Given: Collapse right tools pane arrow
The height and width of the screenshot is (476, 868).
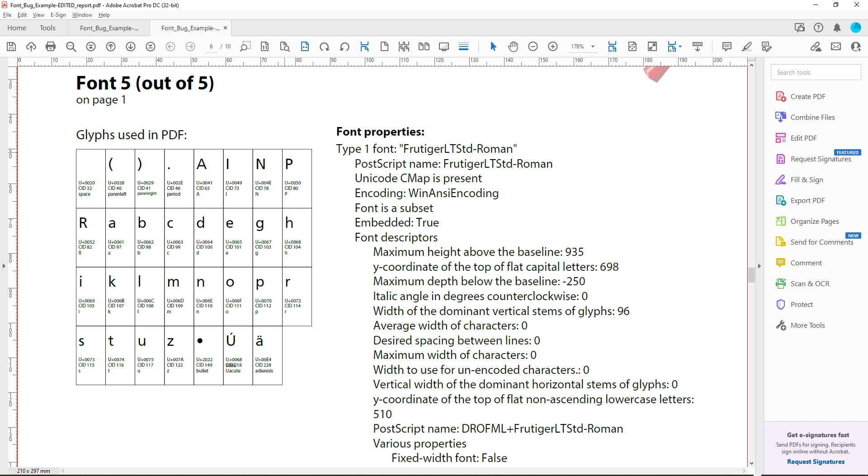Looking at the screenshot, I should [x=759, y=266].
